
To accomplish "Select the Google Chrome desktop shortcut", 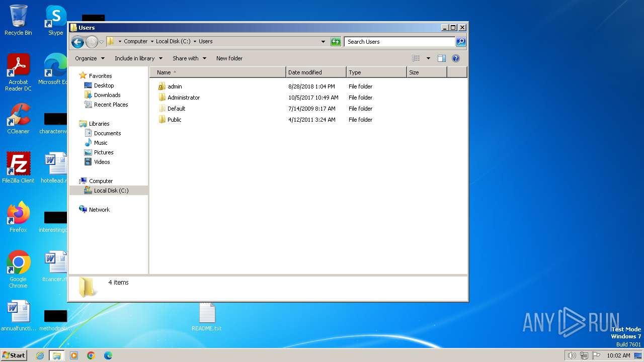I will 18,270.
